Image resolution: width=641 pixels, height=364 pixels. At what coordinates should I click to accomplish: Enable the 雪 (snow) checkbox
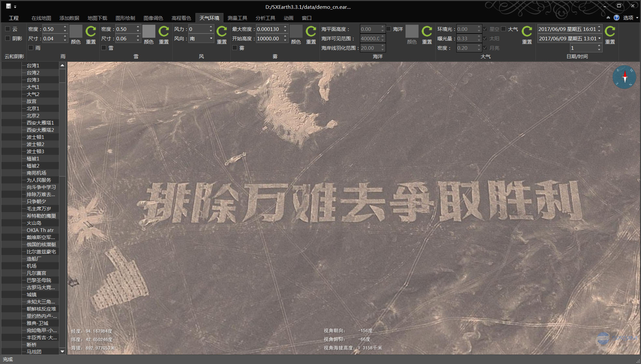point(104,48)
